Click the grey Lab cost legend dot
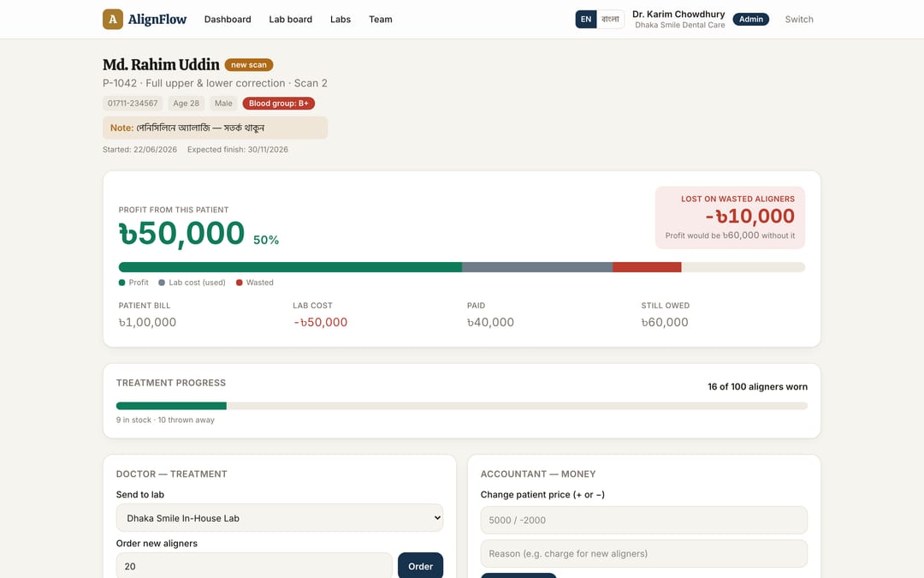 click(x=162, y=283)
